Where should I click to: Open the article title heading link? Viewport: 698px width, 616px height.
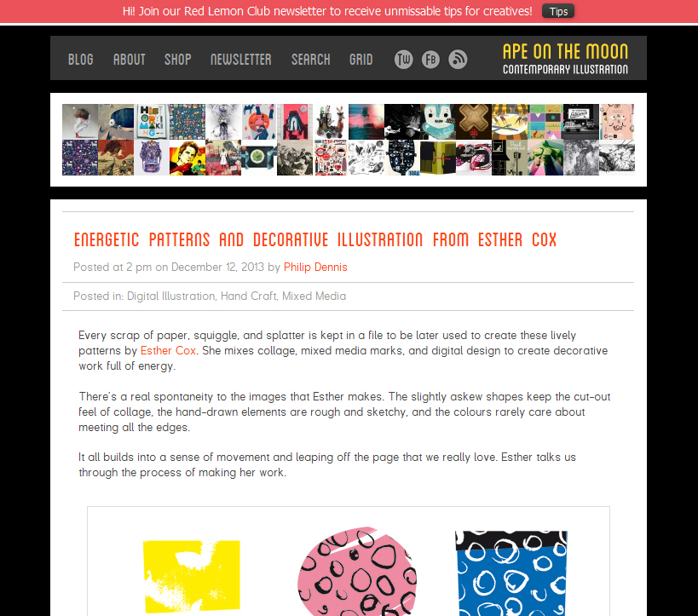point(315,240)
